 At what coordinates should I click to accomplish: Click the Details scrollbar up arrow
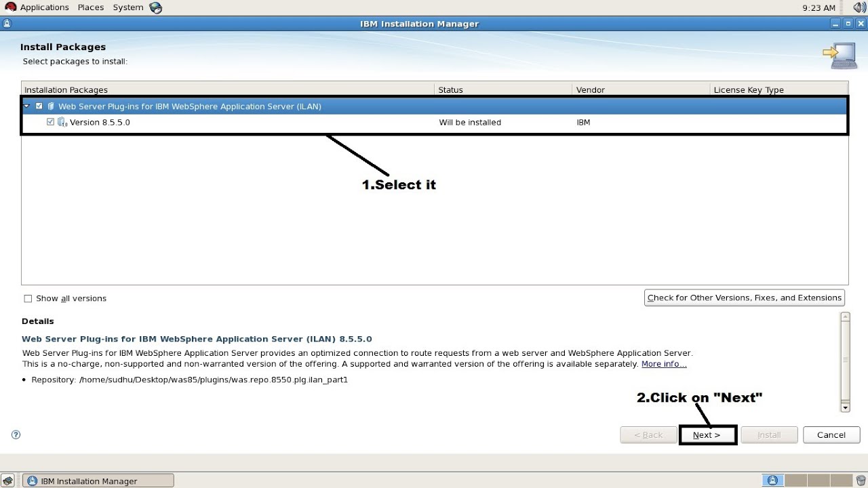point(845,317)
